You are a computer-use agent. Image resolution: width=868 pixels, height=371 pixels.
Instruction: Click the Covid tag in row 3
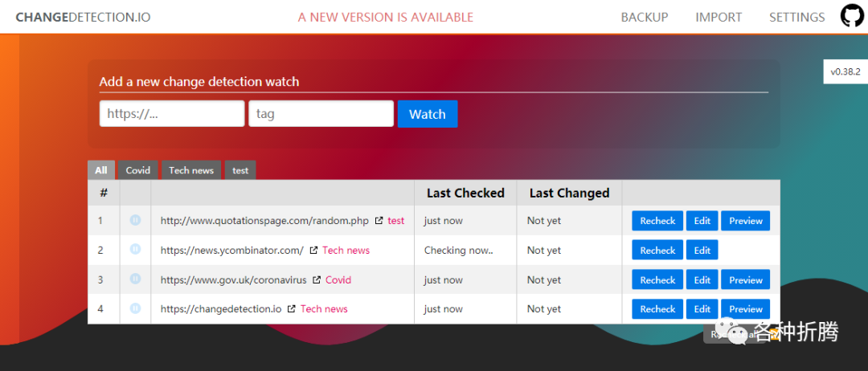338,279
